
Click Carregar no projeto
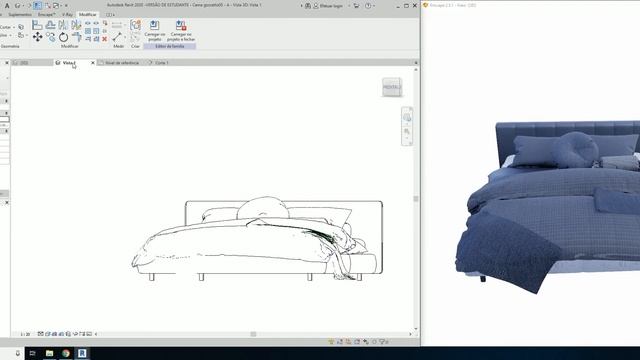[x=155, y=31]
